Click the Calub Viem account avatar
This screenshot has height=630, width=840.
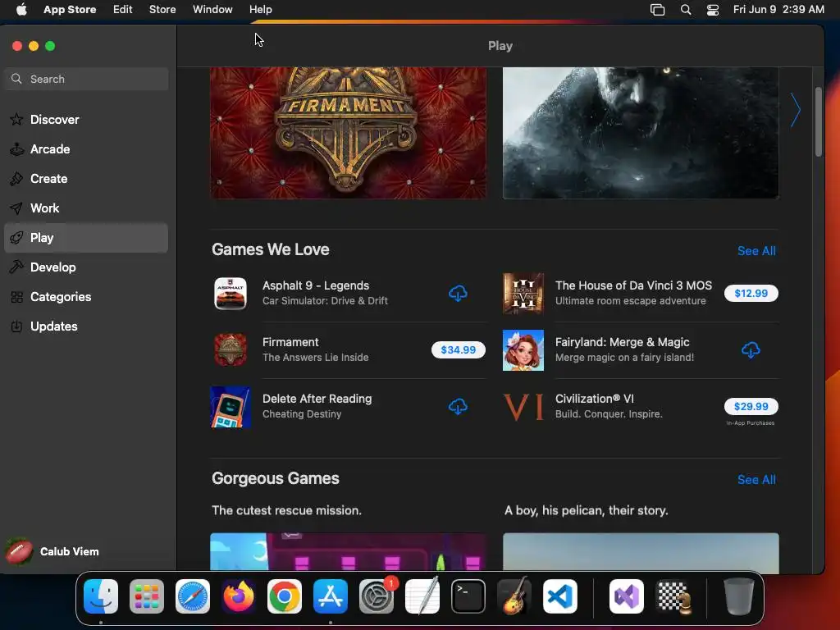tap(20, 551)
